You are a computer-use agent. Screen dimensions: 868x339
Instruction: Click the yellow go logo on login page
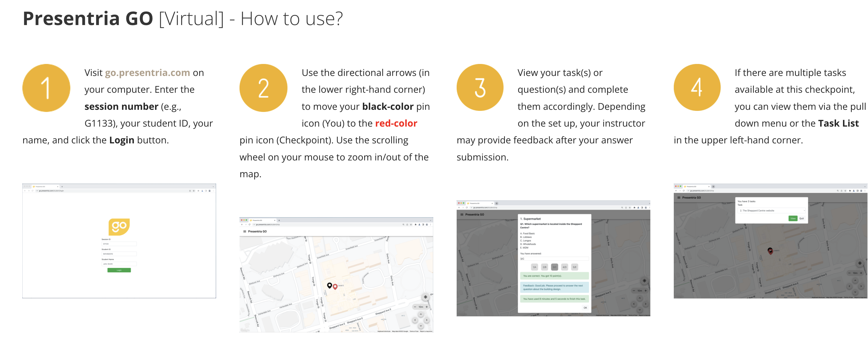pyautogui.click(x=119, y=227)
